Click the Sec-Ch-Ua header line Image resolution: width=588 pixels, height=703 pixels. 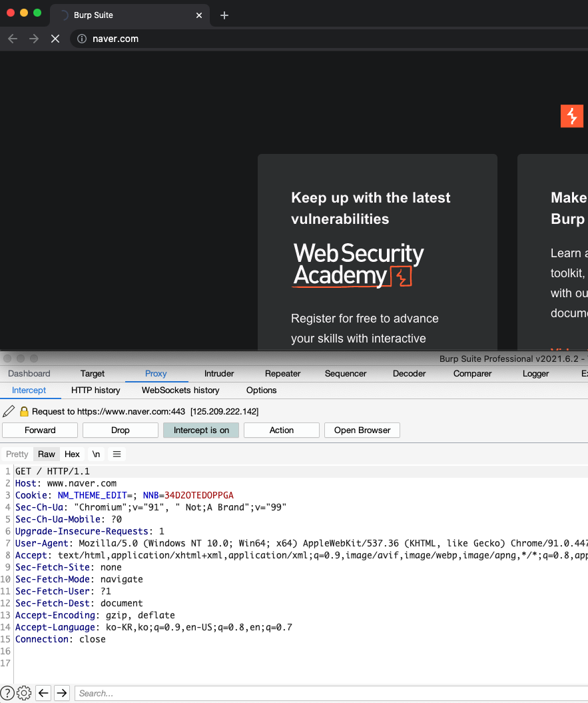[x=150, y=508]
